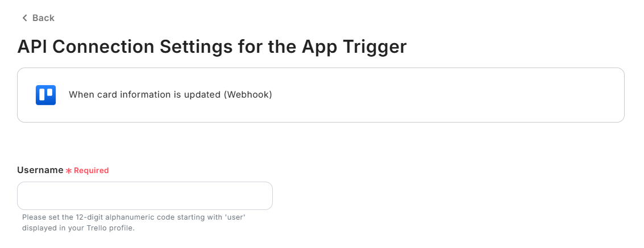
Task: Click the right end of the Username textbox
Action: pos(261,196)
